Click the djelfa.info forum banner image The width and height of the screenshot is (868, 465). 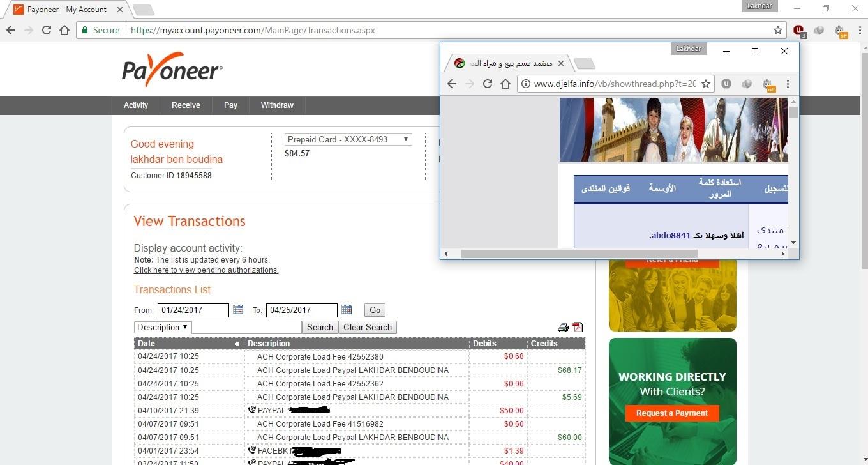pos(673,130)
